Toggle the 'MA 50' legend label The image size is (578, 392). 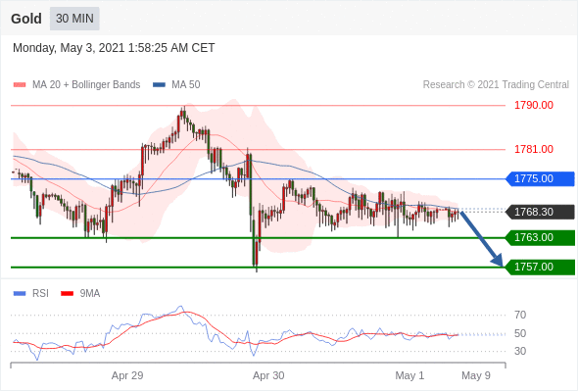[x=186, y=85]
